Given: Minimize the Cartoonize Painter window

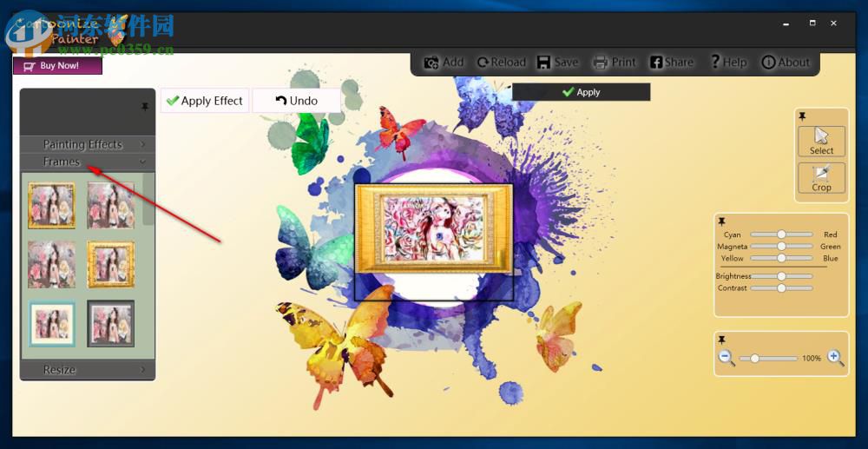Looking at the screenshot, I should pos(786,23).
